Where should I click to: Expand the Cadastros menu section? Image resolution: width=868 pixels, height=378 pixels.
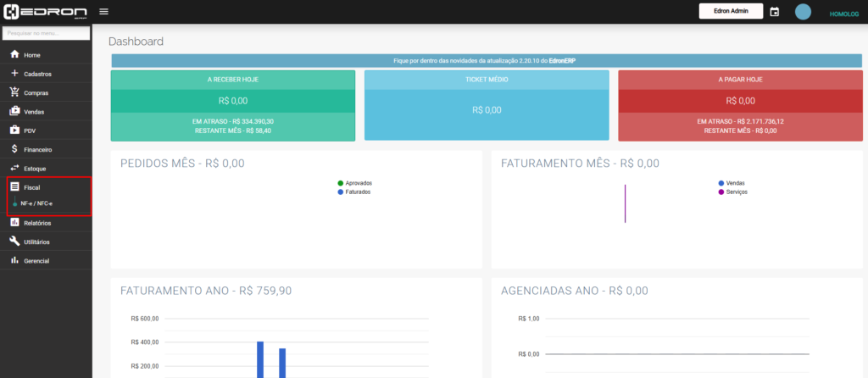pos(37,74)
